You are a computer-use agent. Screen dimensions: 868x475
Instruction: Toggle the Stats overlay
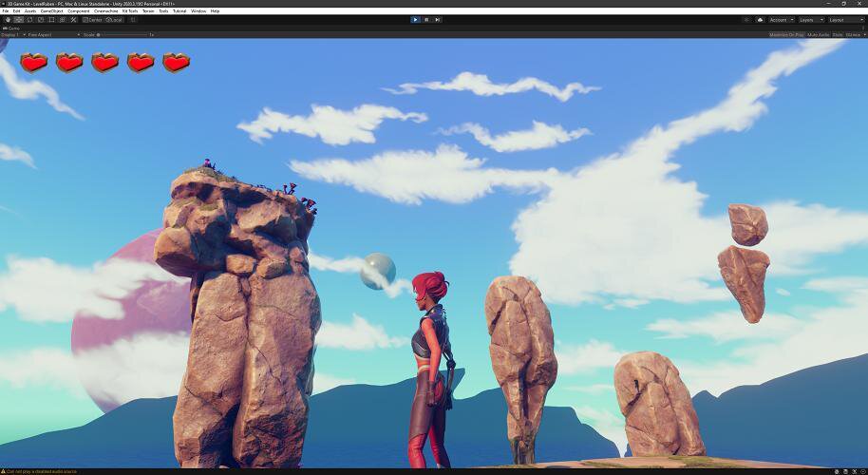838,34
